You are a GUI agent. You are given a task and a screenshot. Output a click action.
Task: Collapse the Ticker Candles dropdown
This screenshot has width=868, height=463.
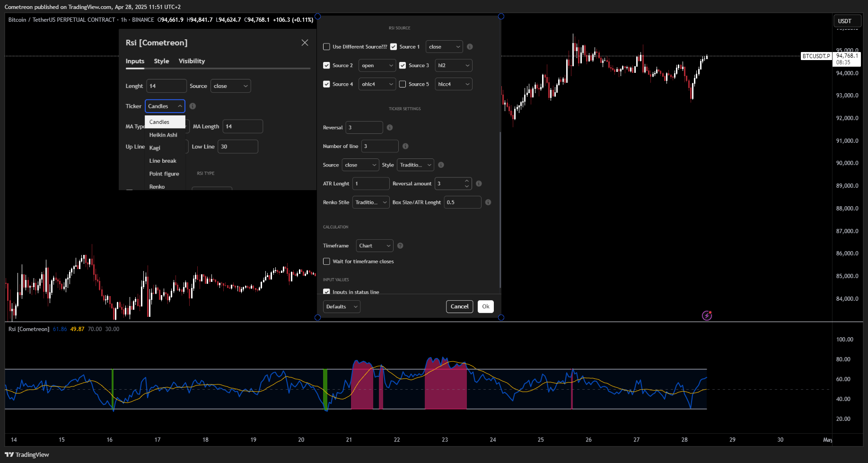point(165,106)
